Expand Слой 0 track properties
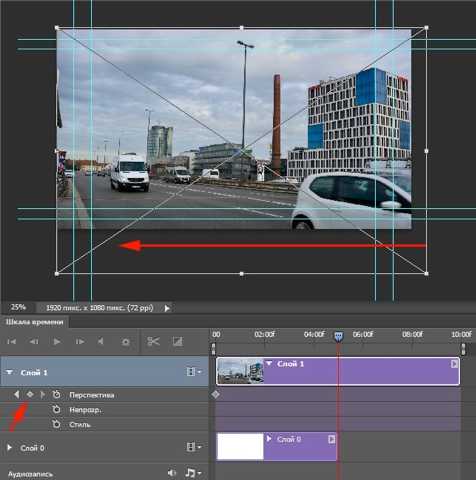The width and height of the screenshot is (476, 480). (x=10, y=447)
